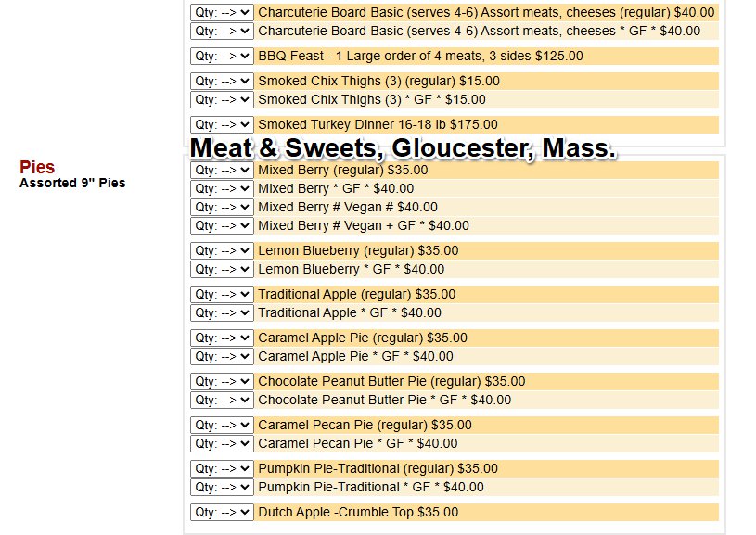Choose quantity for Caramel Apple Pie GF
756x535 pixels.
tap(222, 357)
